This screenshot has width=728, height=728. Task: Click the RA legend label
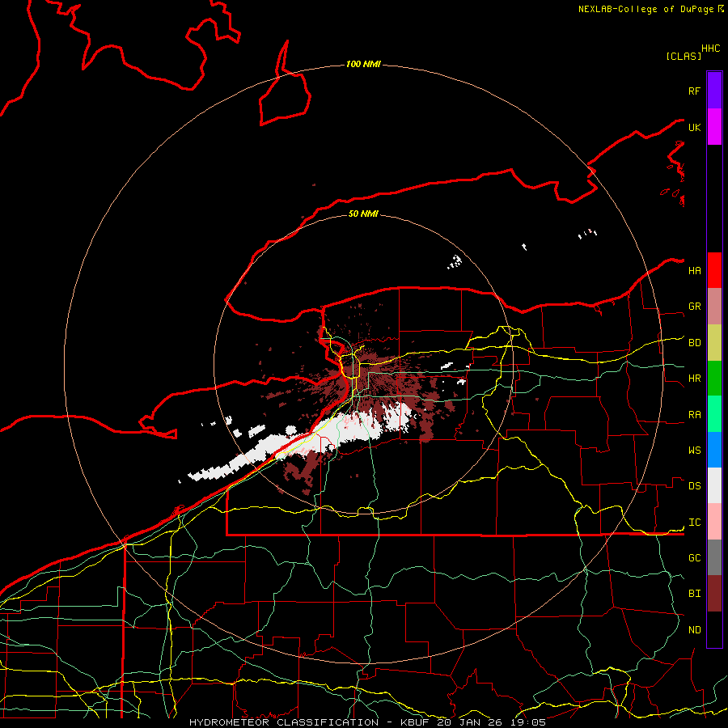point(694,415)
